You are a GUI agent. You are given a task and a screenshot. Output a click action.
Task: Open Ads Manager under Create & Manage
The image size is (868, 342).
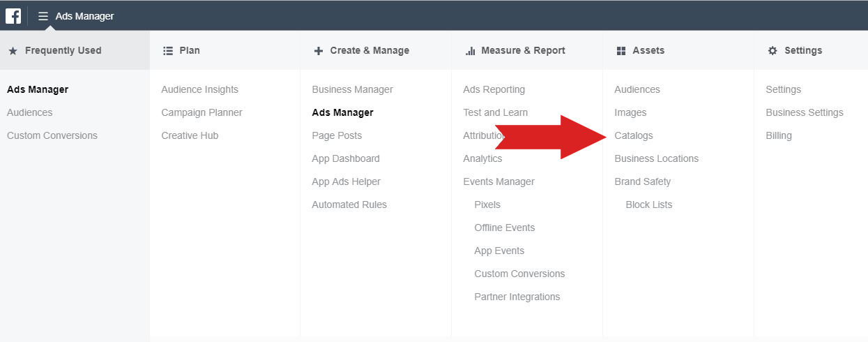click(x=343, y=112)
